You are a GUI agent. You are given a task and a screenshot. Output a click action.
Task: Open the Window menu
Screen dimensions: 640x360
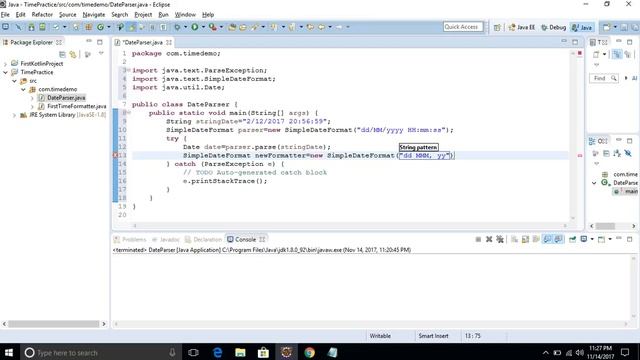click(x=185, y=14)
